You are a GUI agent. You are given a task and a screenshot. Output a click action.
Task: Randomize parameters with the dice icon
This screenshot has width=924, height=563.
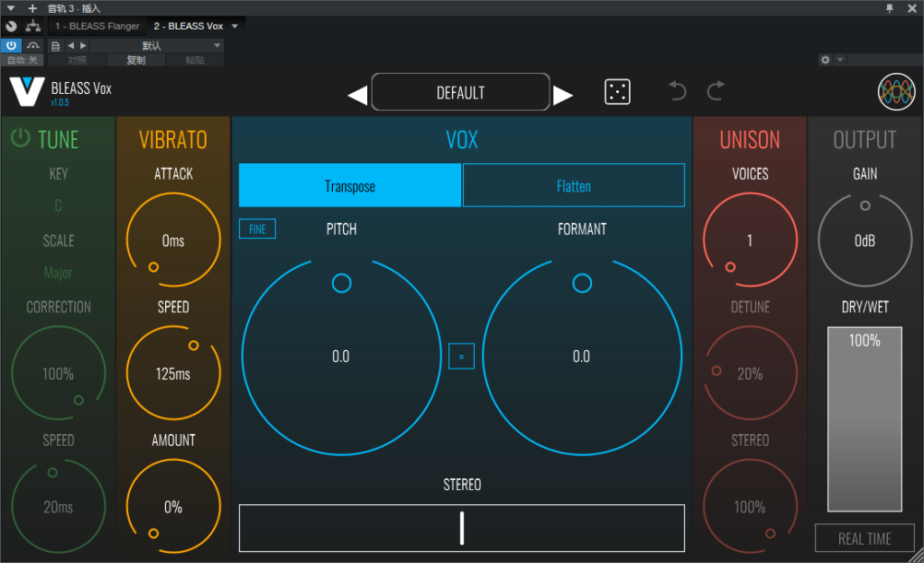[x=617, y=92]
